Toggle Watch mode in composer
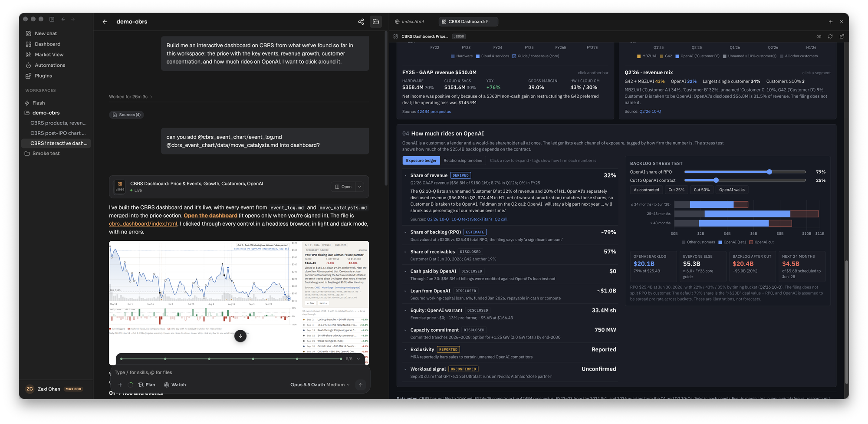Screen dimensions: 868x424 pos(175,385)
